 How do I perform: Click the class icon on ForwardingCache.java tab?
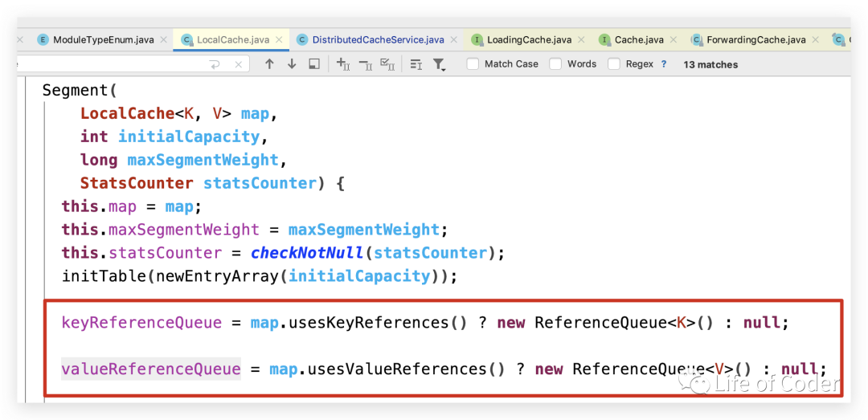coord(696,40)
